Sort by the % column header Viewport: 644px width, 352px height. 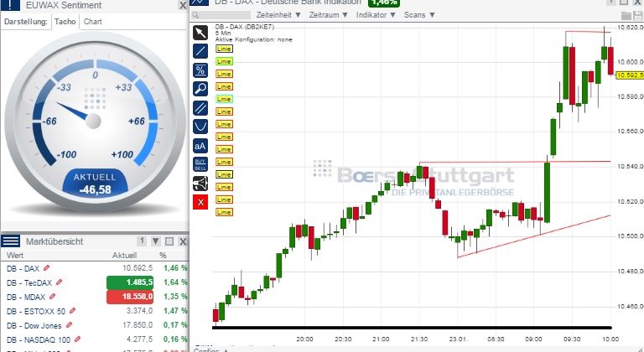pos(163,256)
